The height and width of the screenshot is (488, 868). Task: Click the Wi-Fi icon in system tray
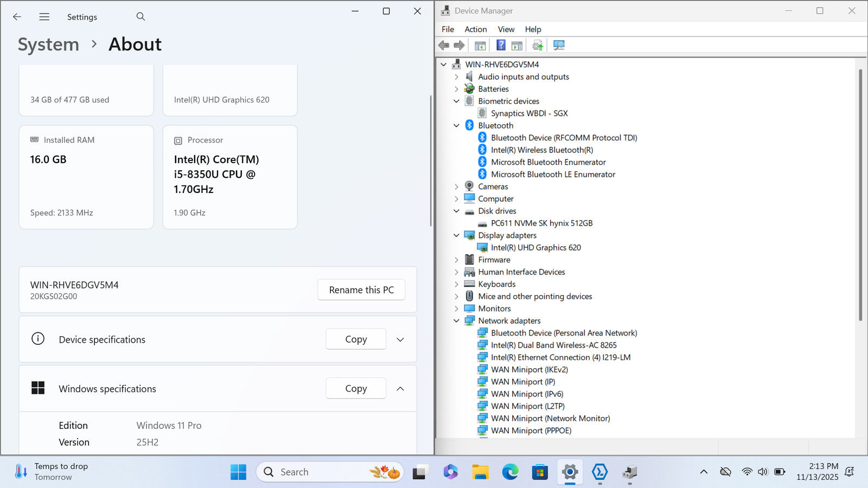[x=747, y=472]
